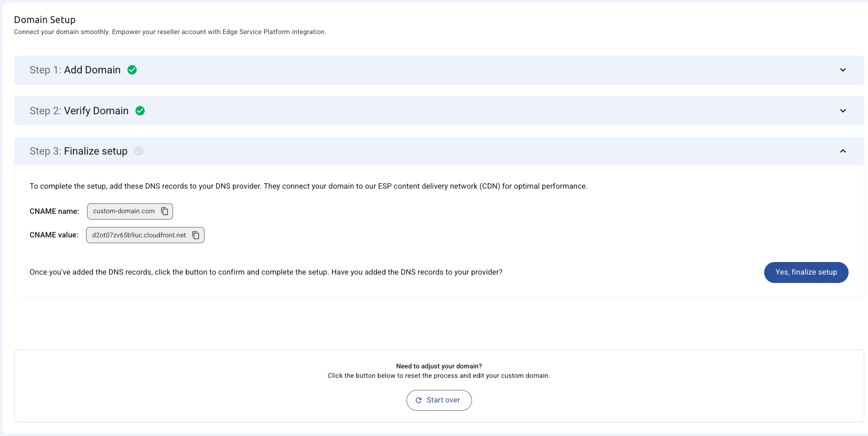Copy the CNAME name custom-domain.com
The width and height of the screenshot is (868, 436).
coord(165,211)
